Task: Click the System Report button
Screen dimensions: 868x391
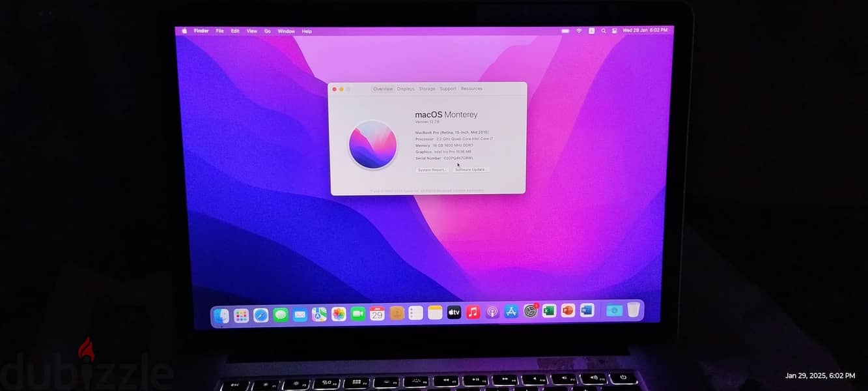Action: tap(432, 169)
